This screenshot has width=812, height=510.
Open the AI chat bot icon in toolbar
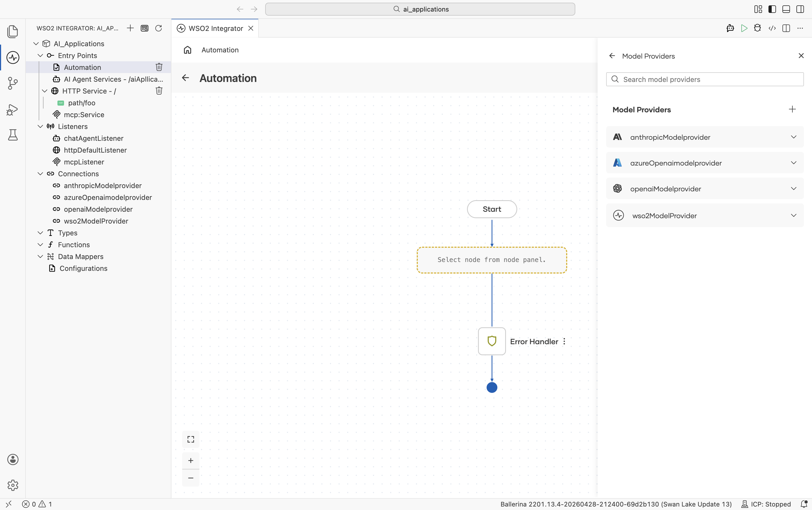pyautogui.click(x=730, y=28)
